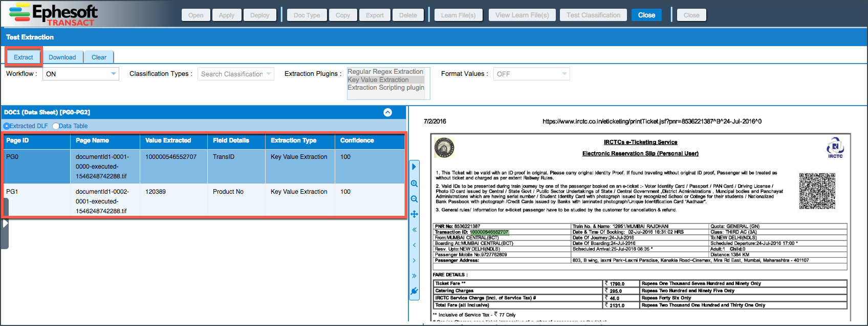
Task: Click the View Learn File(s) button
Action: pyautogui.click(x=522, y=15)
